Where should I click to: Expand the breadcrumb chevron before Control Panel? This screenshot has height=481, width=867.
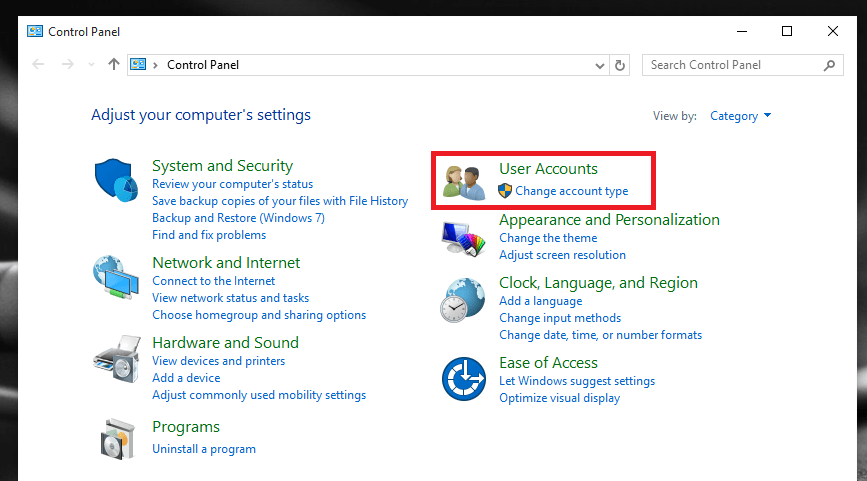[x=155, y=65]
